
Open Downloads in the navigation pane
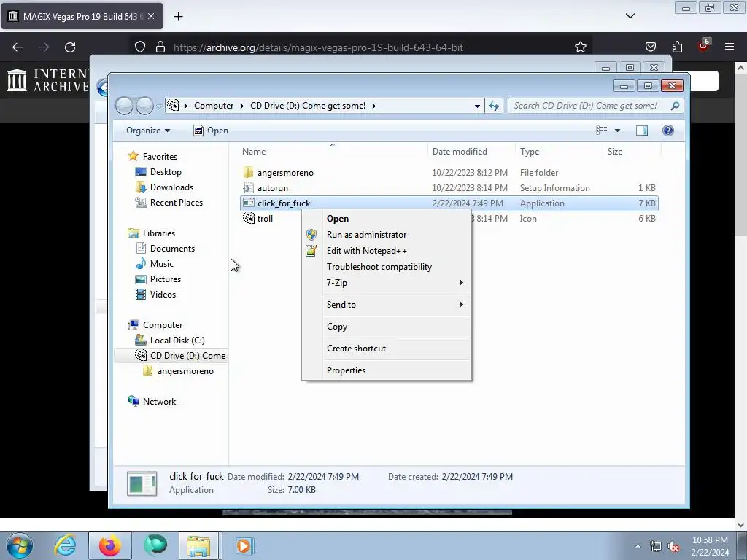pyautogui.click(x=171, y=187)
